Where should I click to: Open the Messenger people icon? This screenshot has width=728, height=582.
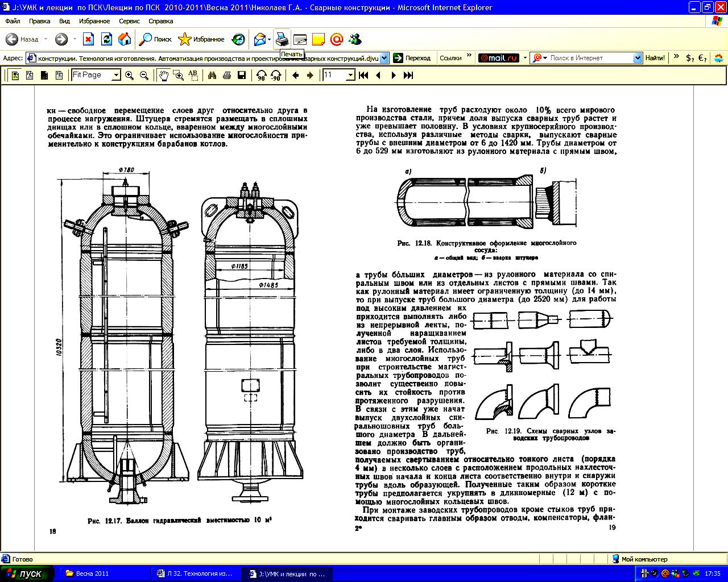coord(355,39)
